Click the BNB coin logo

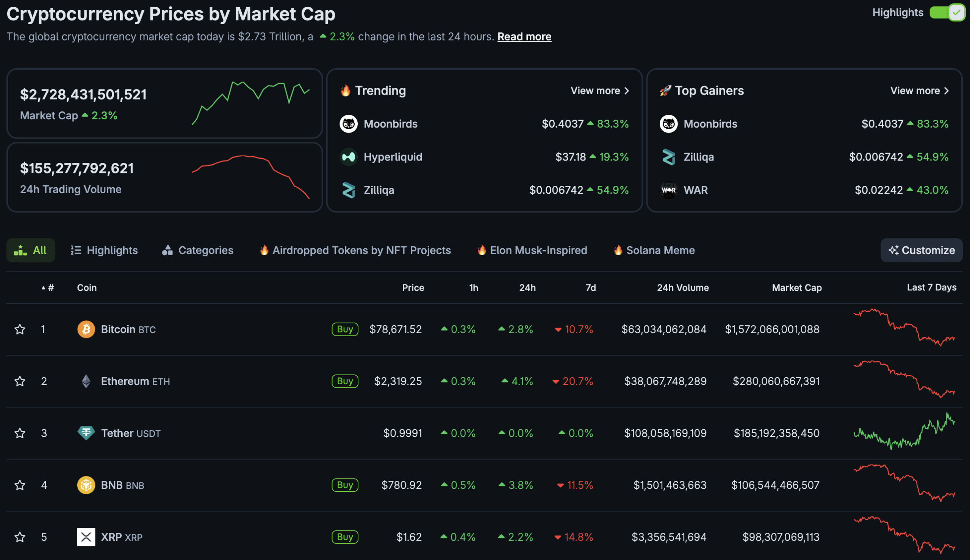click(86, 485)
